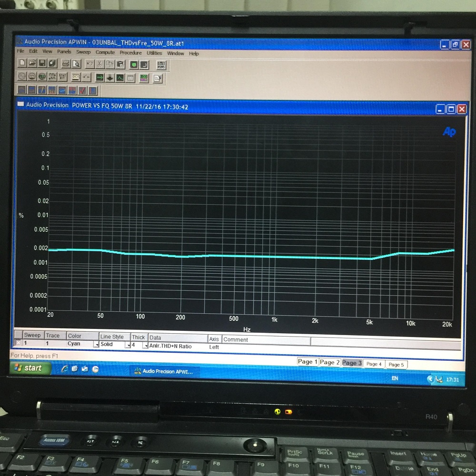This screenshot has height=476, width=476.
Task: Open the File menu
Action: click(20, 51)
